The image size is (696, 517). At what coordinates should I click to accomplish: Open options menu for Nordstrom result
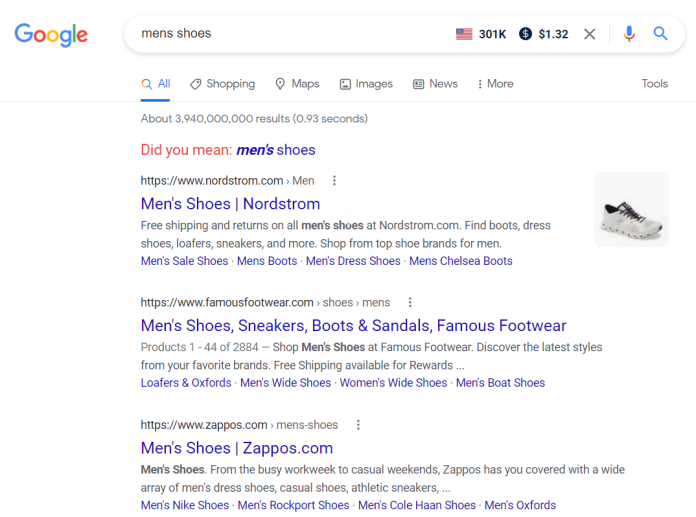334,181
